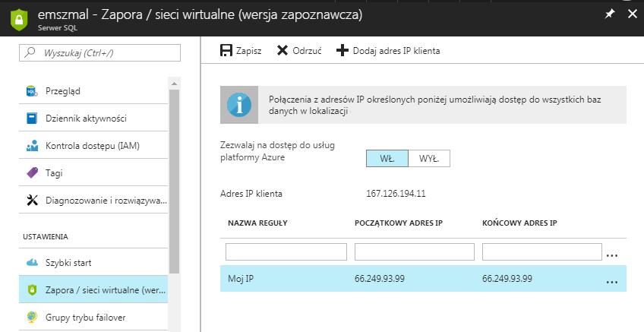
Task: Click the search magnifier icon
Action: (x=30, y=52)
